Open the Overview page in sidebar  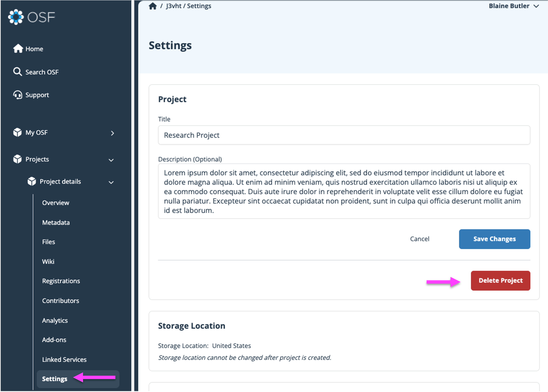point(56,203)
